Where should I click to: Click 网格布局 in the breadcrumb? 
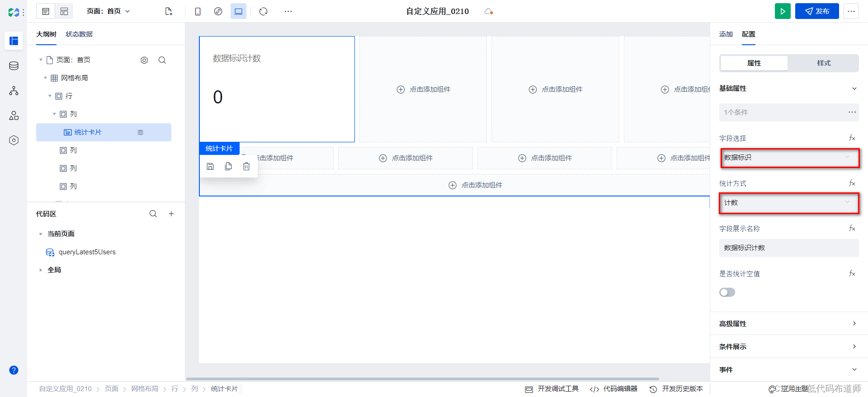(x=145, y=389)
